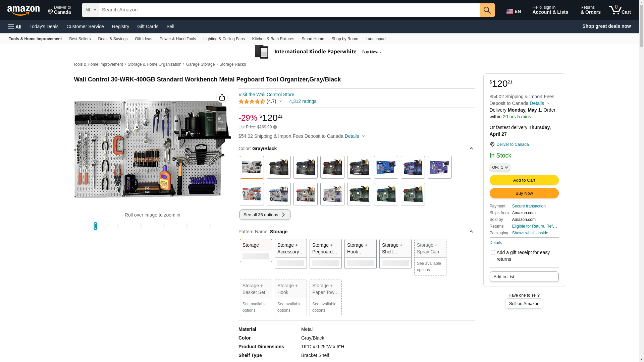Image resolution: width=644 pixels, height=362 pixels.
Task: Select Storage + Accessory pattern option
Action: [290, 254]
